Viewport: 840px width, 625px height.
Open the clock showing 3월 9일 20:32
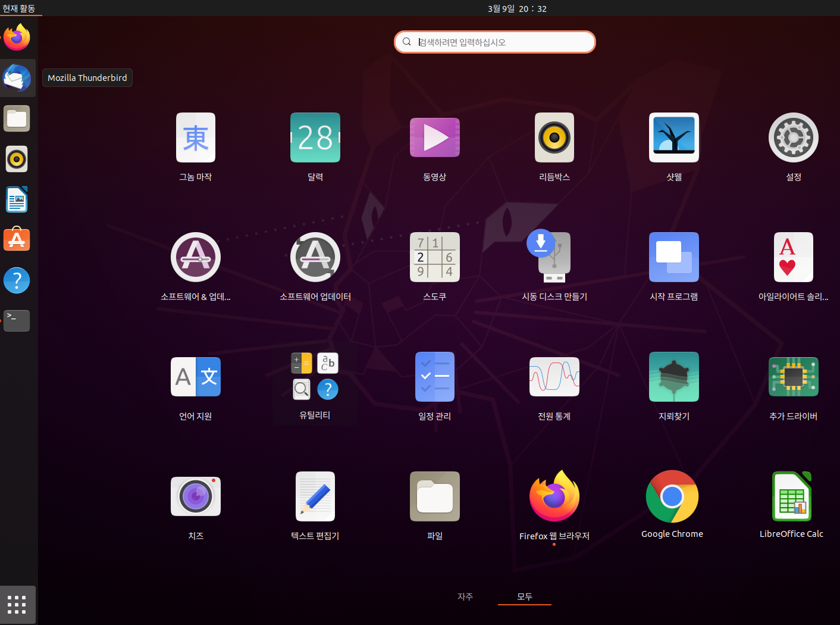coord(517,8)
